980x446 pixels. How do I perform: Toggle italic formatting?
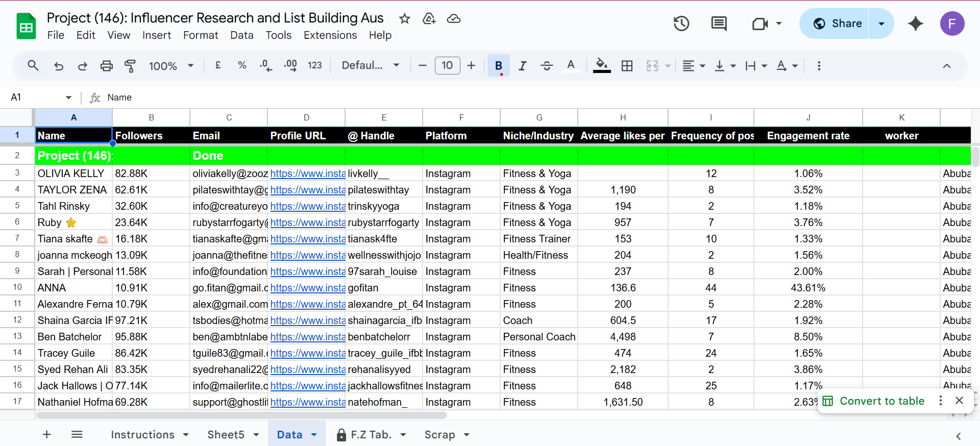click(x=522, y=66)
